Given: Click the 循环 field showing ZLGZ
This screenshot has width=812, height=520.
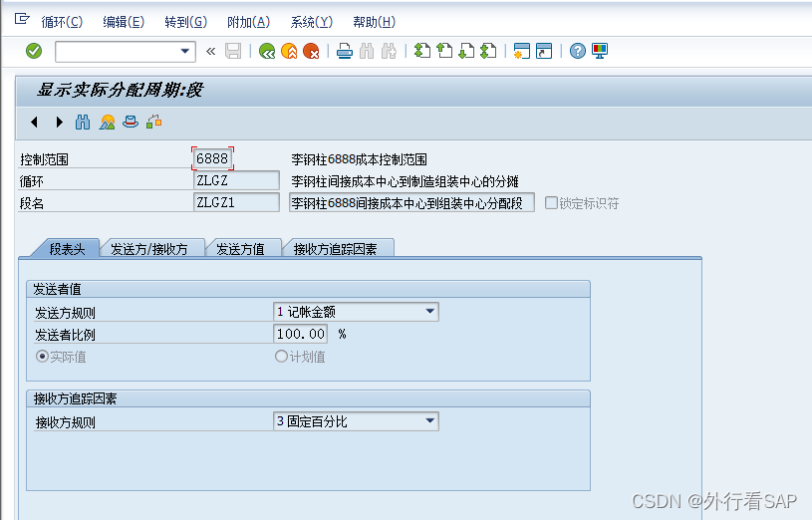Looking at the screenshot, I should coord(237,180).
